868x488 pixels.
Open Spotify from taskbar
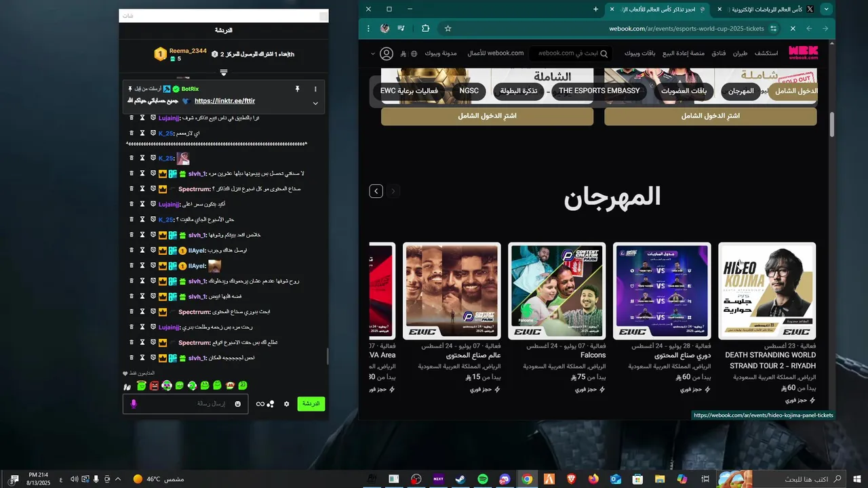(x=483, y=479)
